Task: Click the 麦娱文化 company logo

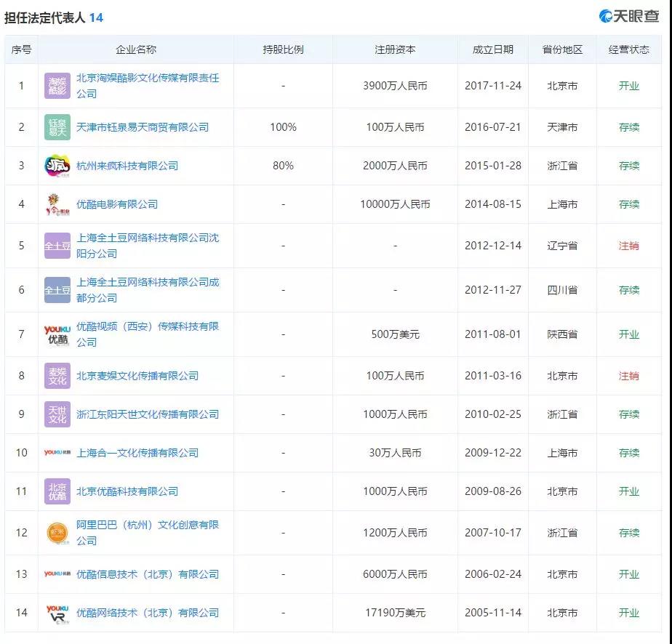Action: (57, 376)
